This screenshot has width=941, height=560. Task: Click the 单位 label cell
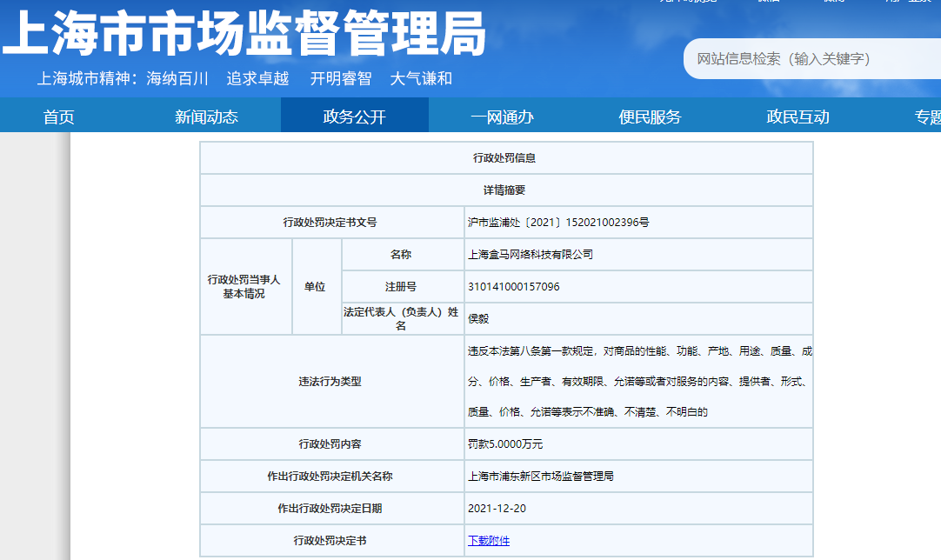click(317, 286)
